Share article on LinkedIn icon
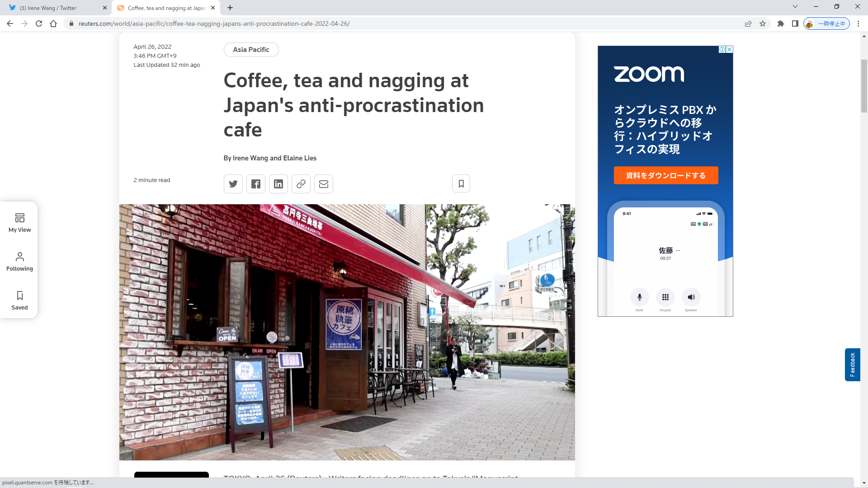The width and height of the screenshot is (868, 488). (x=278, y=184)
